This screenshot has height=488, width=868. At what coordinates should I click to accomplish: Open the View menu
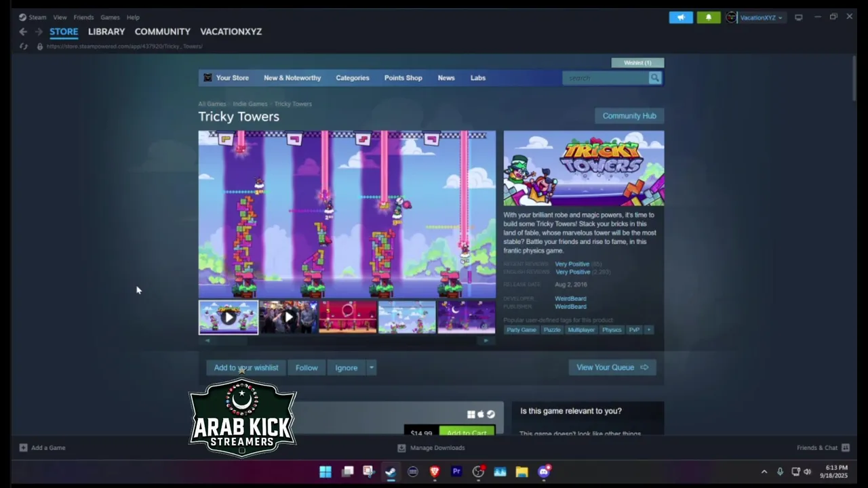(60, 18)
